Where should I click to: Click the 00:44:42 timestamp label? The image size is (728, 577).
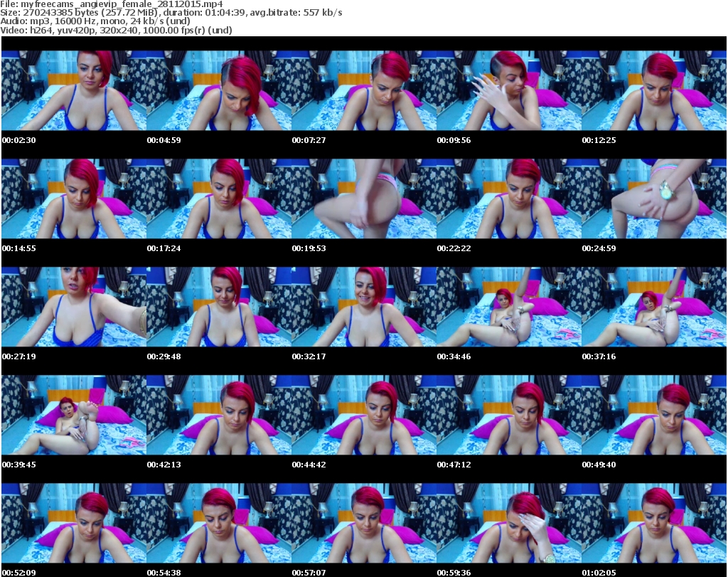pyautogui.click(x=309, y=465)
